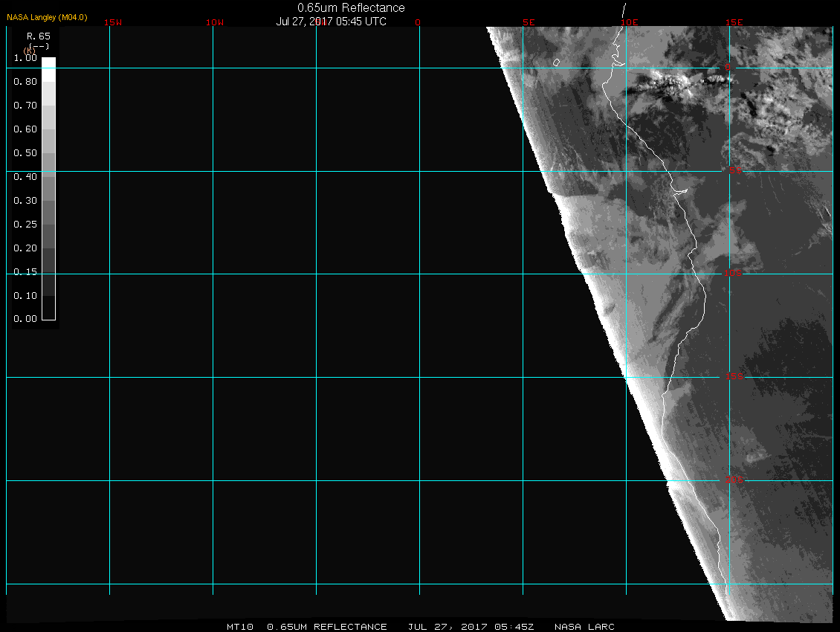Click the equator "0" latitude label
Viewport: 840px width, 632px height.
coord(728,67)
